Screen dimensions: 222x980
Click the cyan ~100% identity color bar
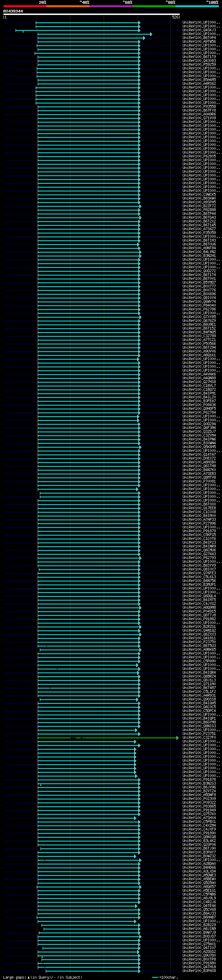[197, 6]
